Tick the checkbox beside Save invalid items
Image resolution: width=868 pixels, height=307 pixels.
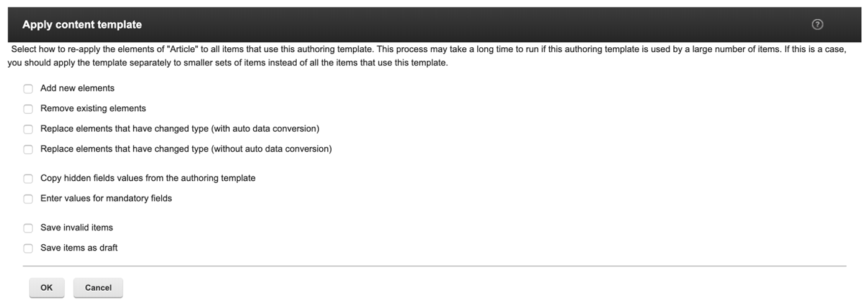pyautogui.click(x=28, y=228)
